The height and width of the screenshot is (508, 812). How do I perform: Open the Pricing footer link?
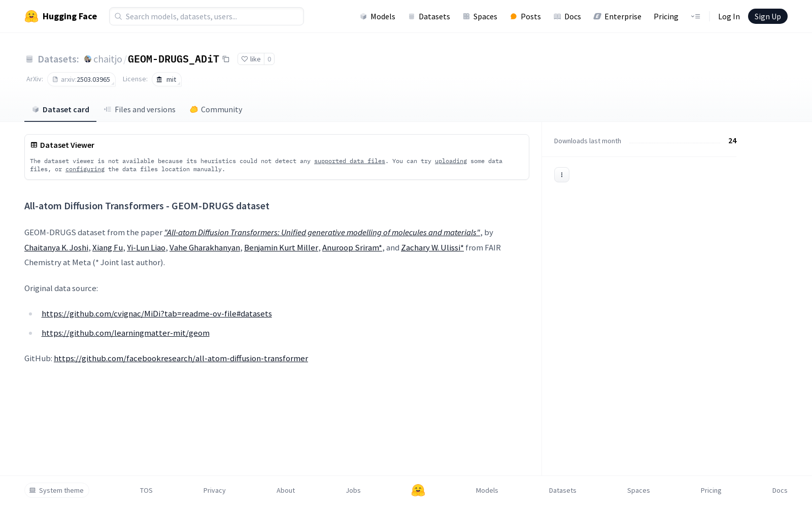(x=711, y=490)
